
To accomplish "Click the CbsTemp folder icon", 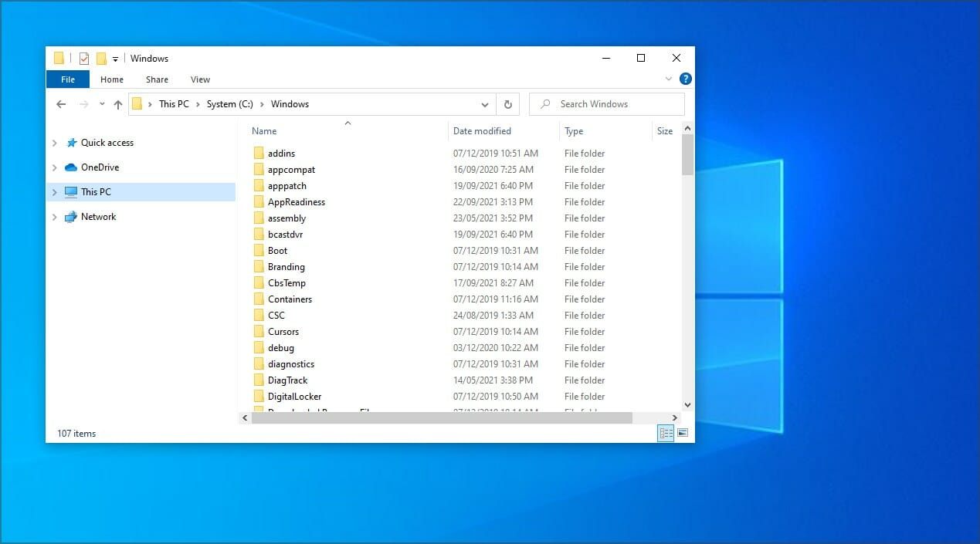I will 259,283.
